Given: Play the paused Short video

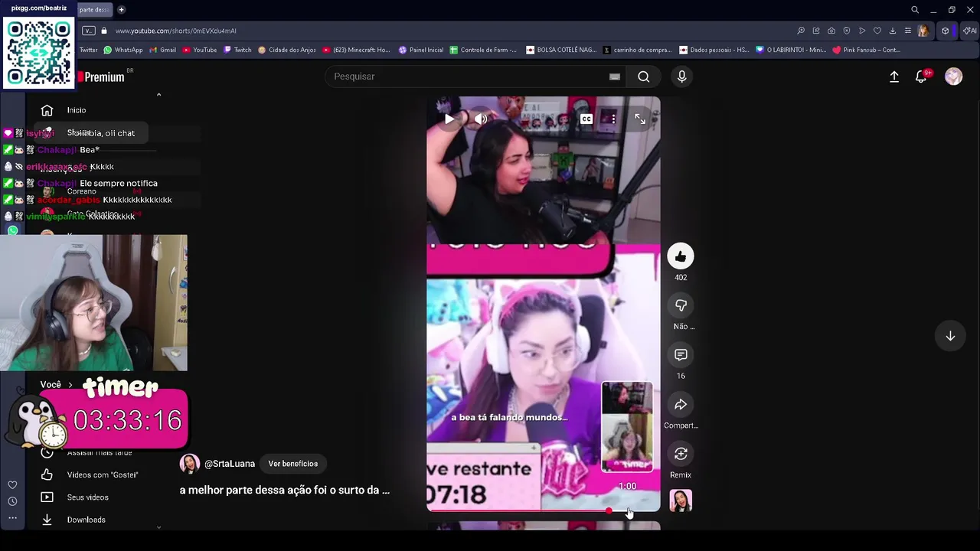Looking at the screenshot, I should point(449,119).
